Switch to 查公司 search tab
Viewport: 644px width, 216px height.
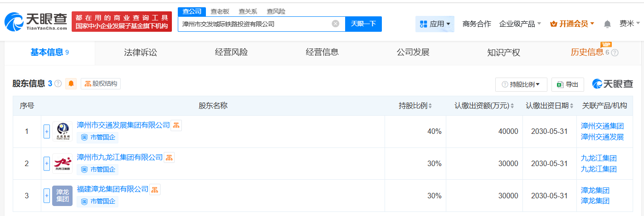click(x=191, y=11)
